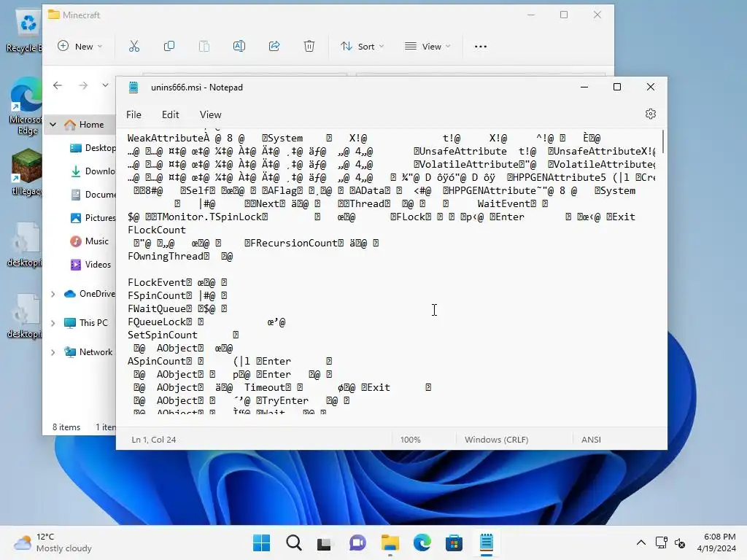The height and width of the screenshot is (560, 747).
Task: Open tl legacy Minecraft desktop shortcut
Action: pos(27,172)
